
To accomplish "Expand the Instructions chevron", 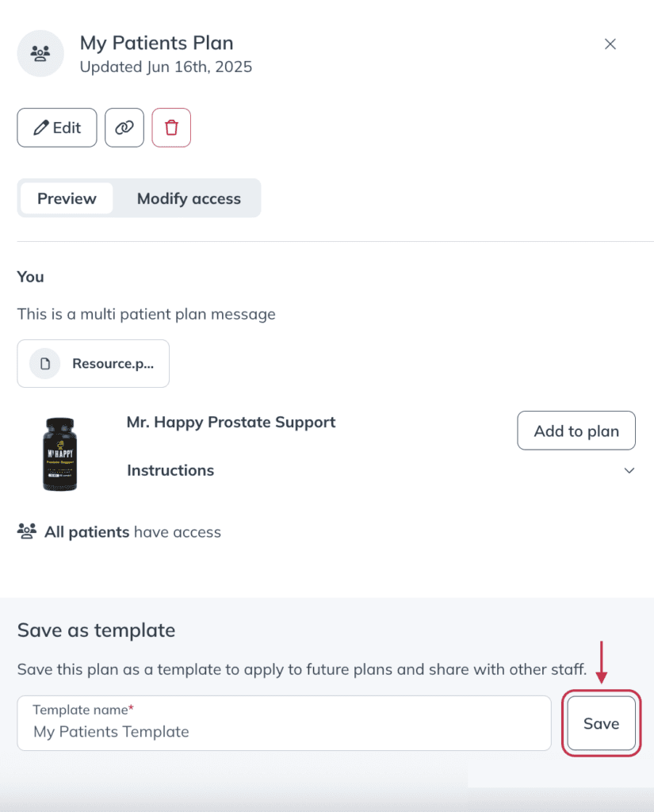I will [x=629, y=470].
